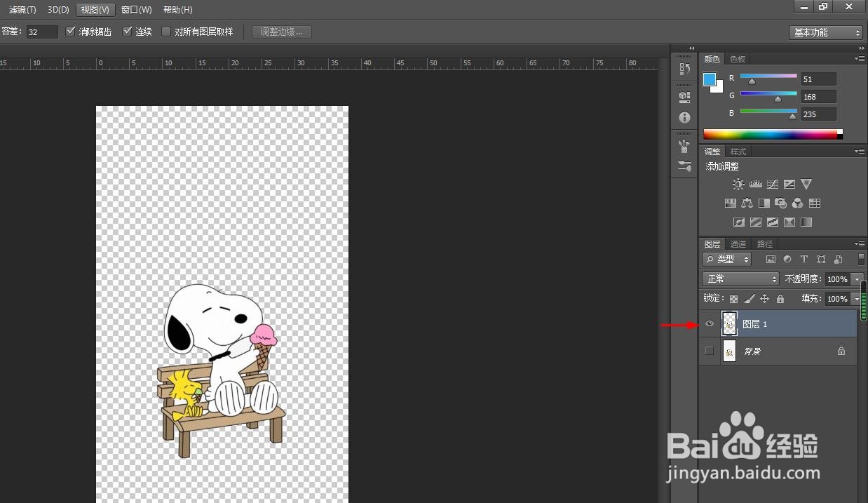This screenshot has width=868, height=503.
Task: Filter layers by smart objects icon
Action: (x=838, y=260)
